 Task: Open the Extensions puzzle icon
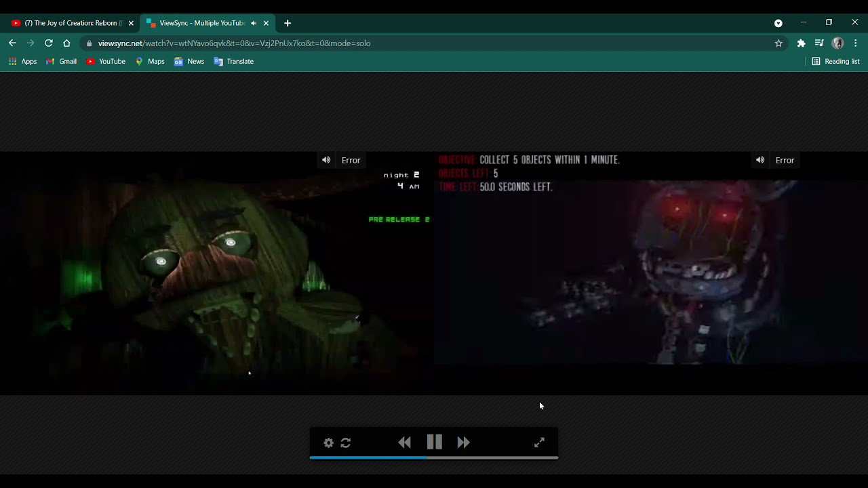(x=801, y=43)
